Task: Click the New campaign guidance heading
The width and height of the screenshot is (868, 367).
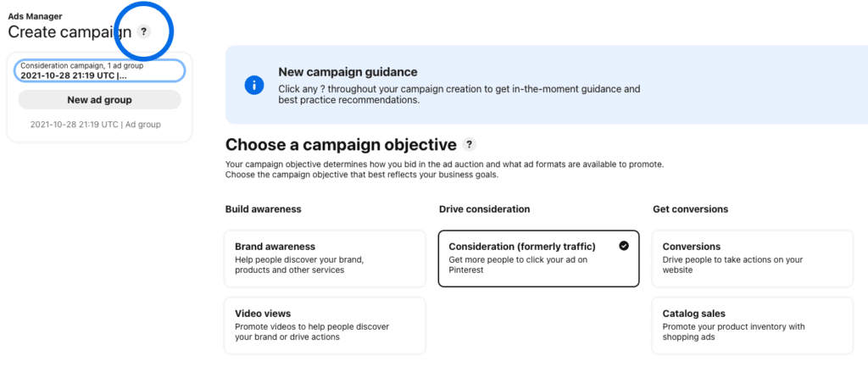Action: coord(348,72)
